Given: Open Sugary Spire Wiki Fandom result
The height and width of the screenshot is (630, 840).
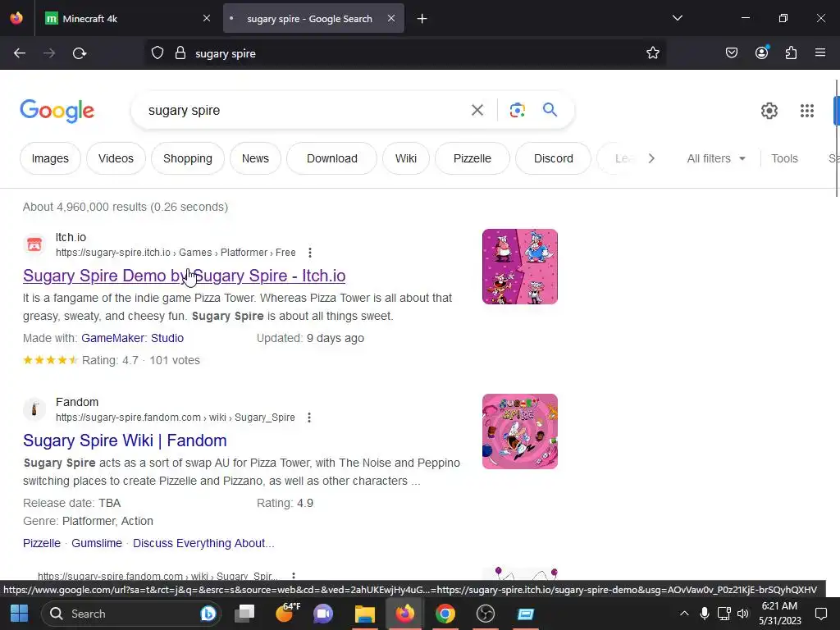Looking at the screenshot, I should click(x=125, y=441).
